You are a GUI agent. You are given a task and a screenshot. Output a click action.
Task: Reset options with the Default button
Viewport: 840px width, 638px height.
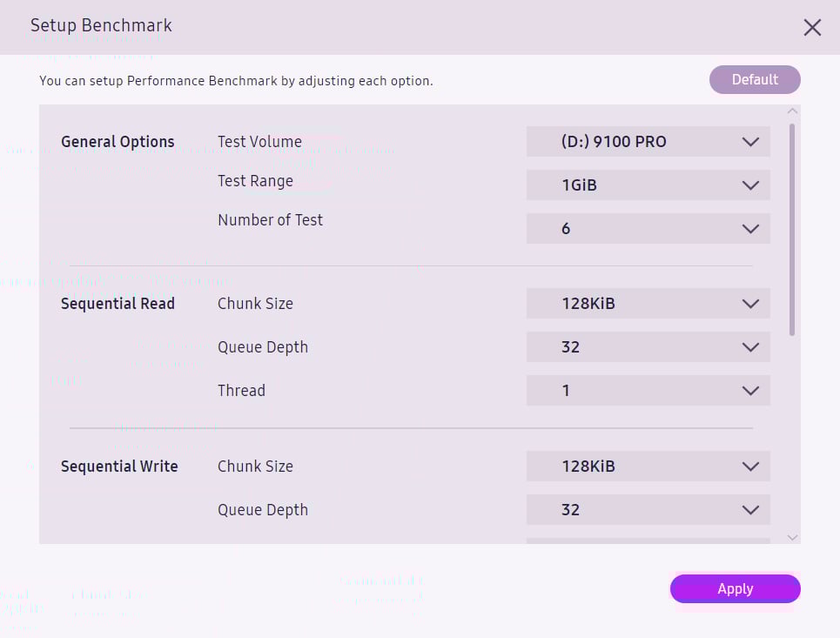point(755,80)
